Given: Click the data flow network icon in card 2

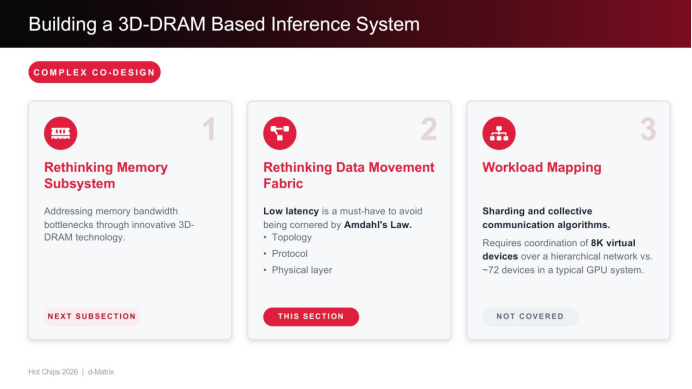Looking at the screenshot, I should coord(280,133).
